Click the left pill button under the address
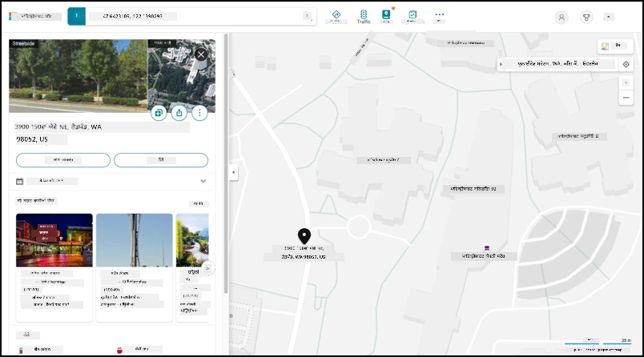Screen dimensions: 644x357 tap(63, 160)
